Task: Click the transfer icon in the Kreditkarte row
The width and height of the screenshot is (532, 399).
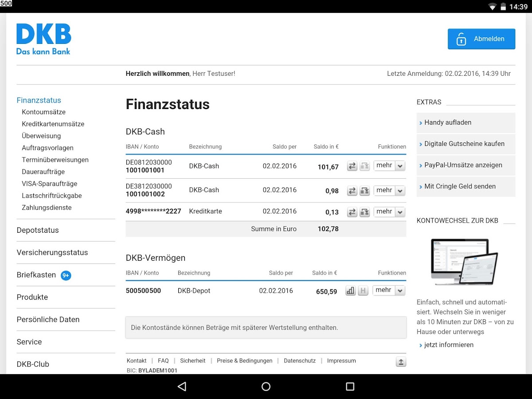Action: [352, 212]
